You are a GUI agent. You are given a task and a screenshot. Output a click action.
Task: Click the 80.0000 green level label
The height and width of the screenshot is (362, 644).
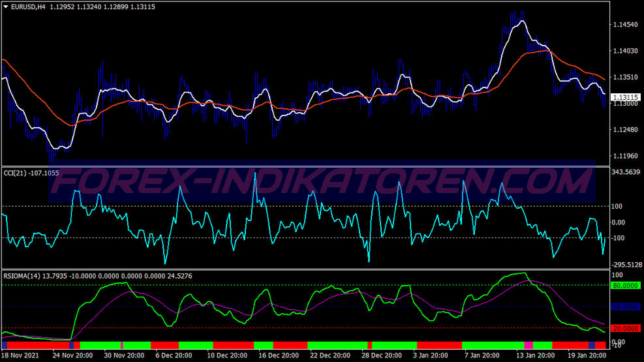coord(625,286)
